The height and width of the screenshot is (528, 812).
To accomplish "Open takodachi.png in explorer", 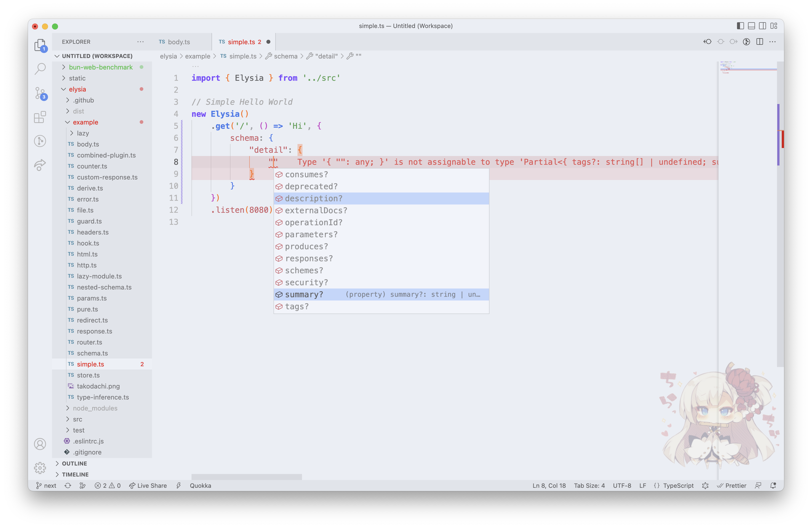I will [102, 386].
